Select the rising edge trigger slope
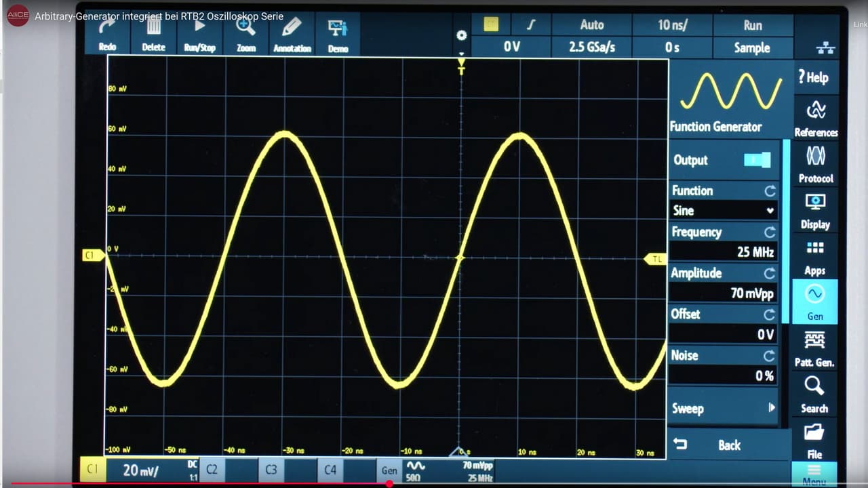 click(x=531, y=25)
